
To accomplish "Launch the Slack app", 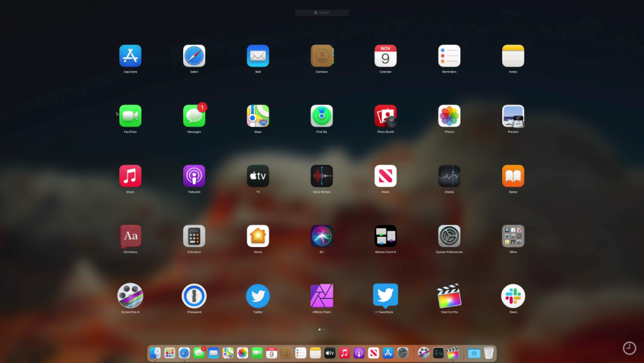I will pyautogui.click(x=513, y=296).
